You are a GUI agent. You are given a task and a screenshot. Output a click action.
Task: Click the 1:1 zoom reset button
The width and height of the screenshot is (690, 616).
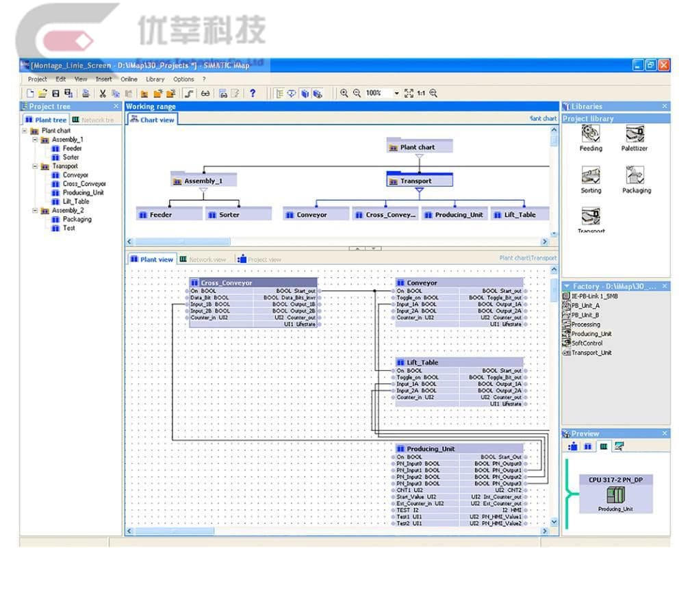pyautogui.click(x=421, y=93)
